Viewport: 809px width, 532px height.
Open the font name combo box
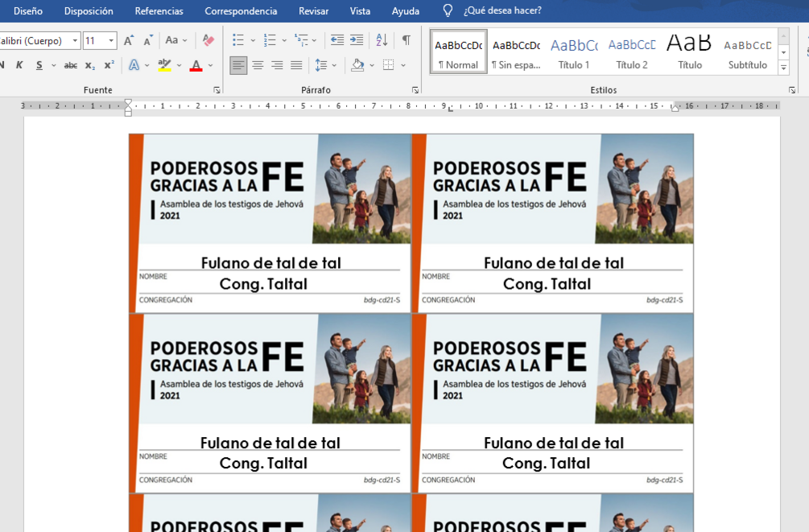(39, 40)
